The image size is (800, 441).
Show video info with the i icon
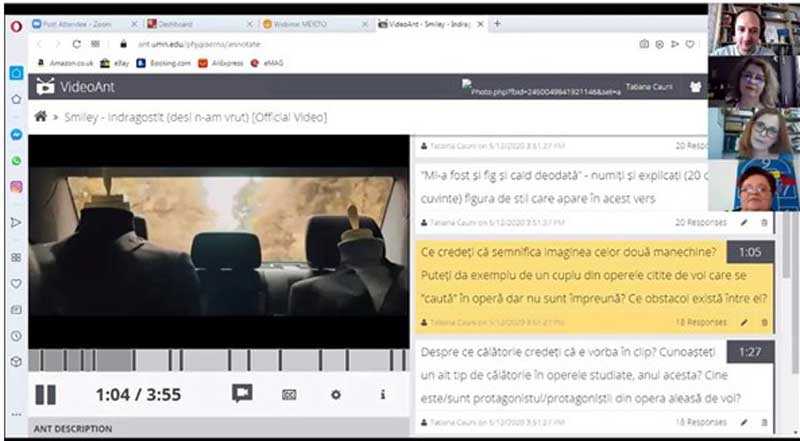[x=383, y=395]
